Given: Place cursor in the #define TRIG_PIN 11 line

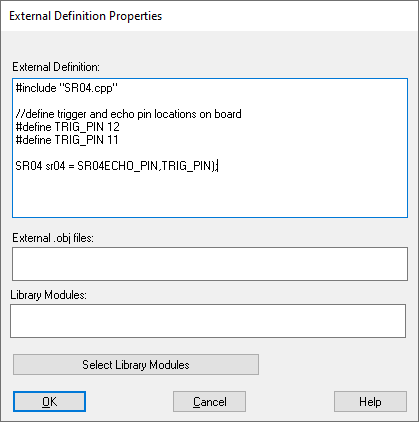Looking at the screenshot, I should tap(67, 140).
